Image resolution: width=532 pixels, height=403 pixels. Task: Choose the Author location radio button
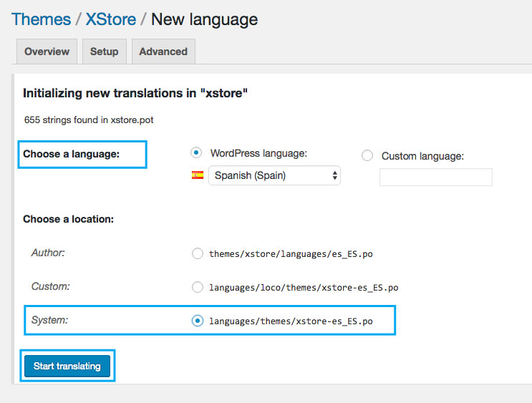(198, 253)
